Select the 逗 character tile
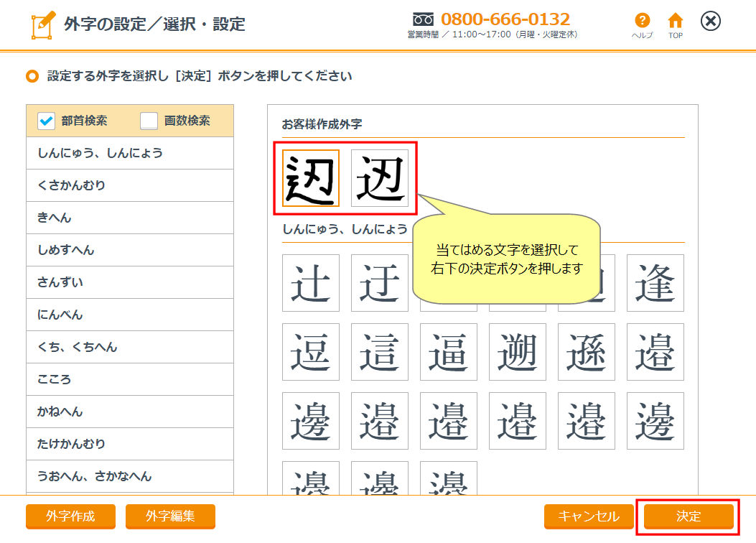Viewport: 756px width, 543px height. pos(311,352)
